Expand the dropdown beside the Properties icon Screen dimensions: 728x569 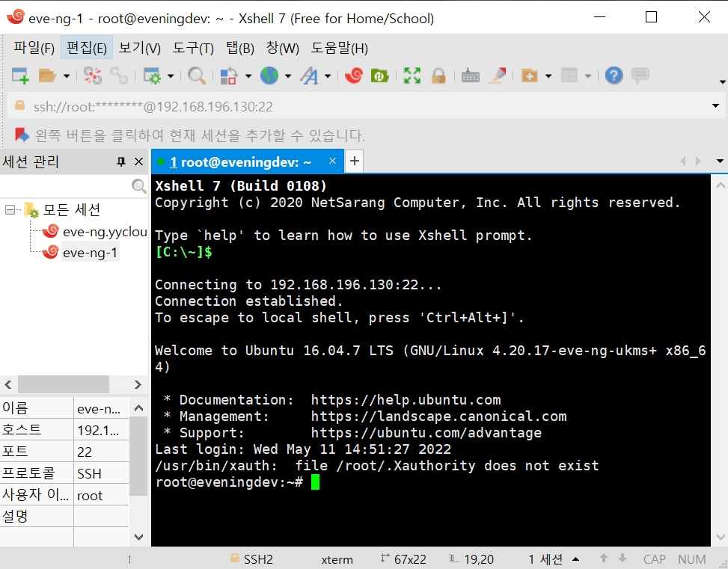point(171,76)
